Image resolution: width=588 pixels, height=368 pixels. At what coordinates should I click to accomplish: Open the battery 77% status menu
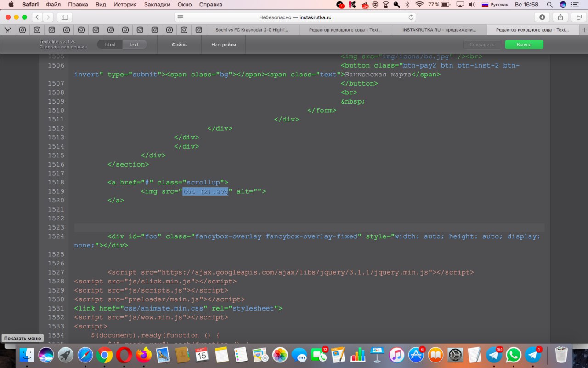[x=439, y=5]
